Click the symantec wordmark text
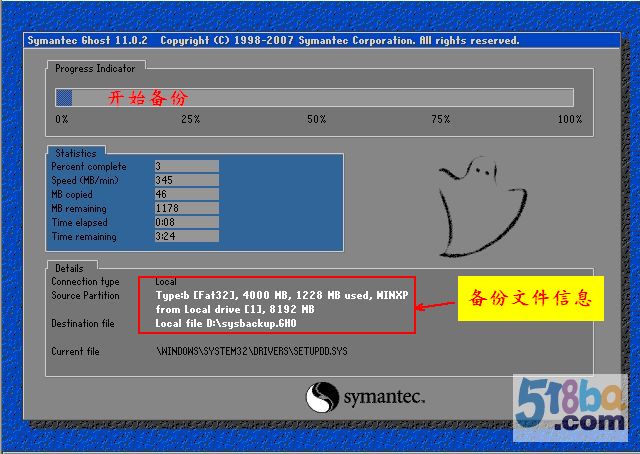Viewport: 640px width, 454px height. pos(384,397)
